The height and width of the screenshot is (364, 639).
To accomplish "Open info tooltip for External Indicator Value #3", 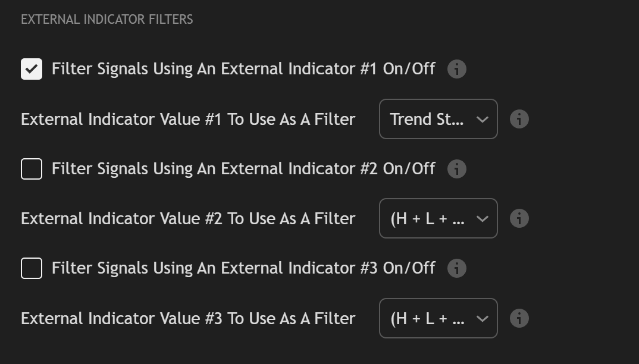I will [519, 318].
